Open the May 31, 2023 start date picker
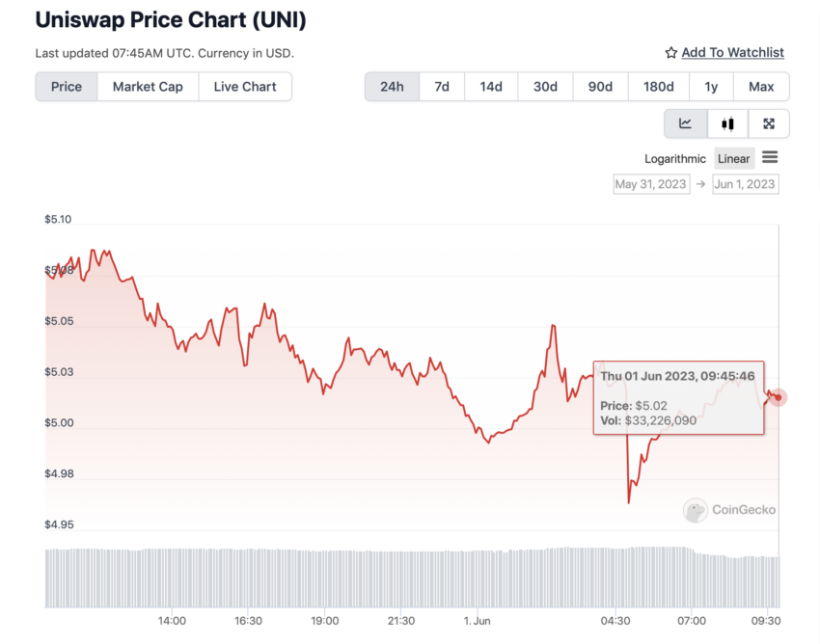Screen dimensions: 820x644 click(x=651, y=184)
